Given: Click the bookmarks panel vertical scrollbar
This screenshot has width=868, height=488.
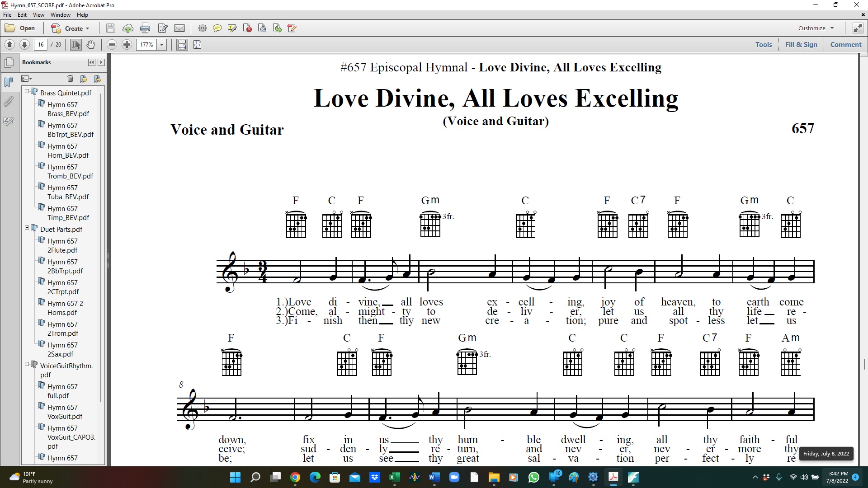Looking at the screenshot, I should pos(101,248).
